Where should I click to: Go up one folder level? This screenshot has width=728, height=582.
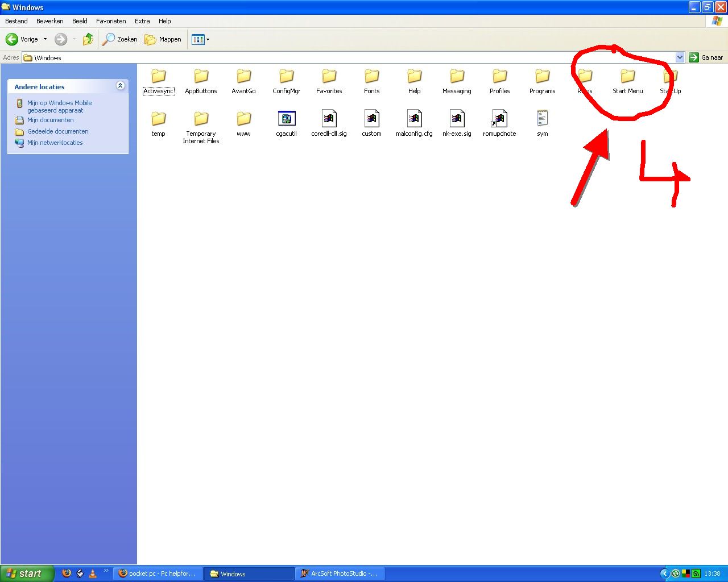pyautogui.click(x=88, y=39)
